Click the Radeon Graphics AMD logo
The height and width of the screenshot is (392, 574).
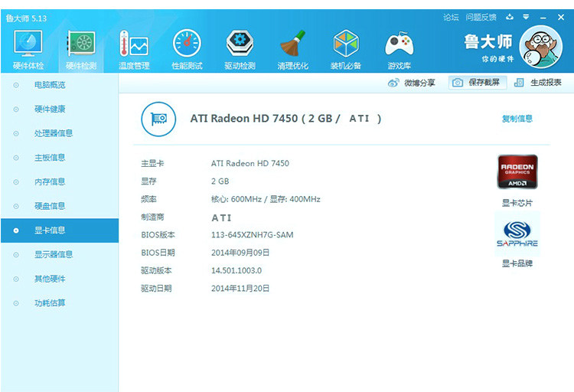[x=517, y=171]
